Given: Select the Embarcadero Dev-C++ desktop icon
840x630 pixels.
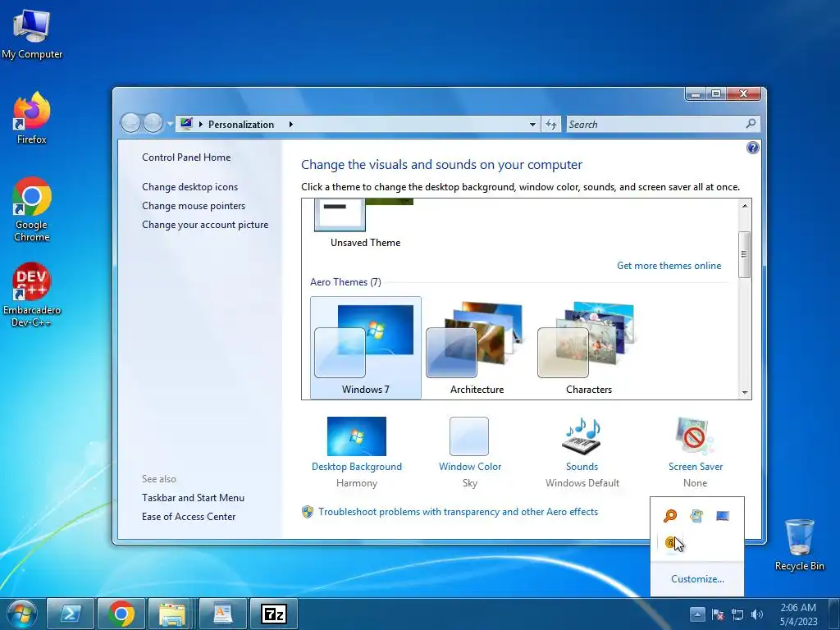Looking at the screenshot, I should click(x=32, y=294).
